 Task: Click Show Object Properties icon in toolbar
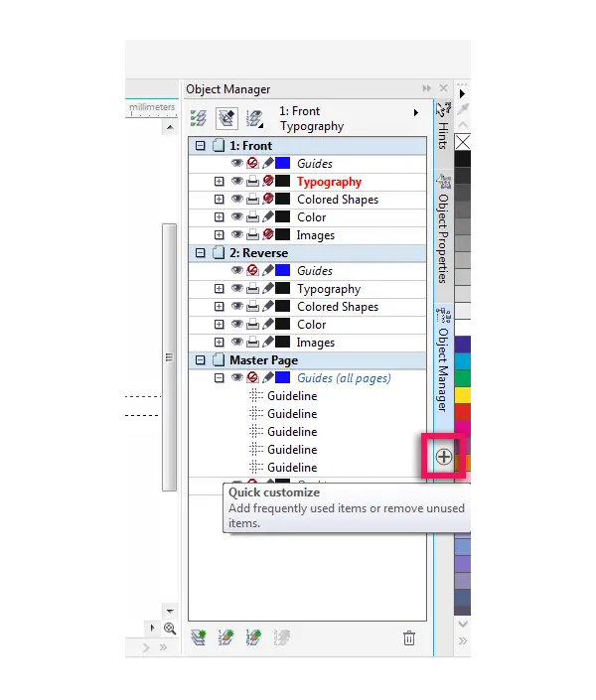point(199,118)
